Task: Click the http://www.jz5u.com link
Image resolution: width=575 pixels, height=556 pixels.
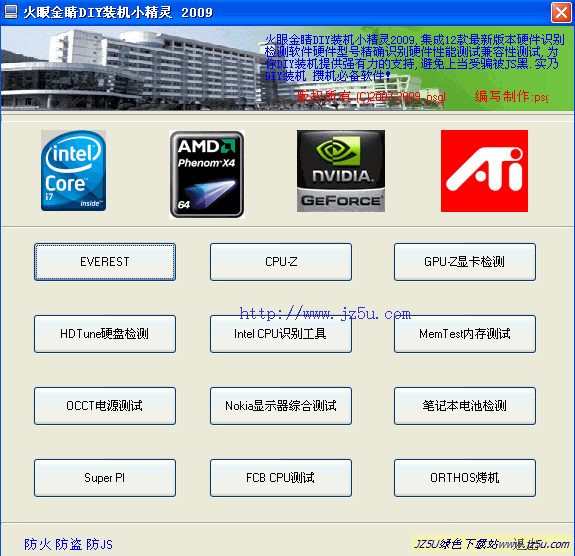Action: click(325, 314)
